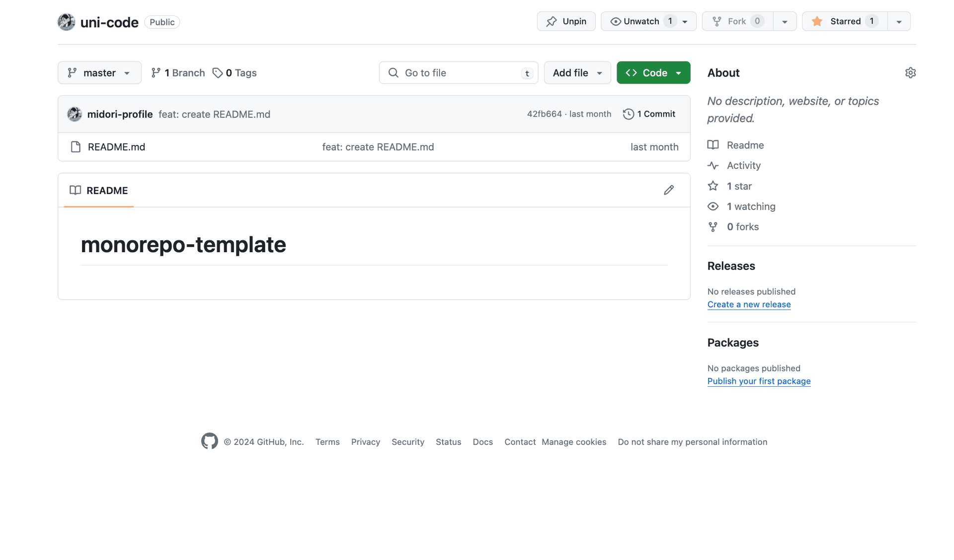Unpin this repository
The height and width of the screenshot is (560, 954).
pyautogui.click(x=566, y=21)
